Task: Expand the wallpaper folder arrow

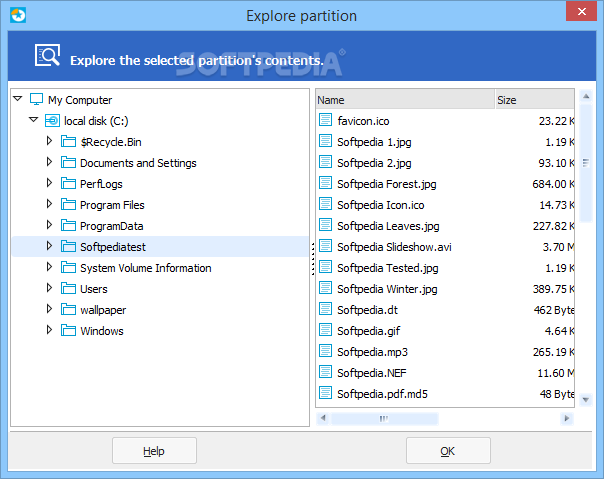Action: coord(49,309)
